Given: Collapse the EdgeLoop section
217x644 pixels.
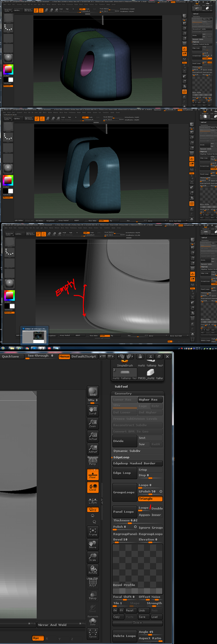Looking at the screenshot, I should [x=121, y=457].
